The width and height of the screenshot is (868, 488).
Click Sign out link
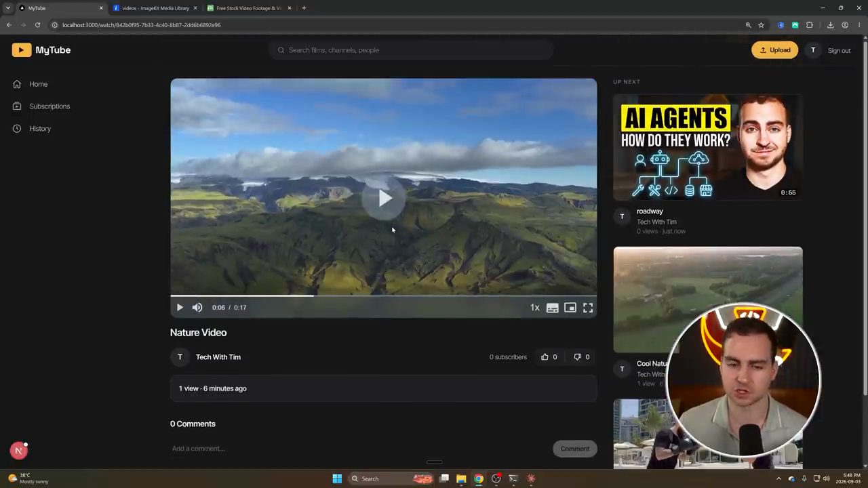[839, 51]
